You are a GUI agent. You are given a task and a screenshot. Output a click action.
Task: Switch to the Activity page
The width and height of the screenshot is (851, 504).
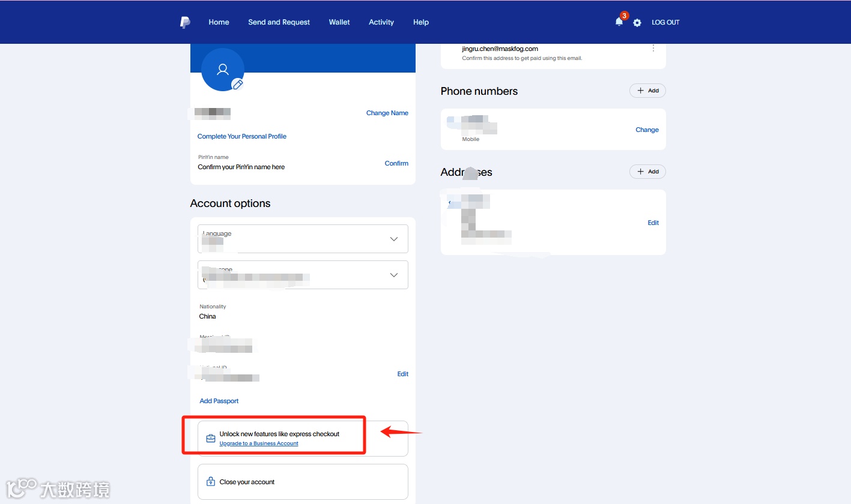[x=381, y=22]
